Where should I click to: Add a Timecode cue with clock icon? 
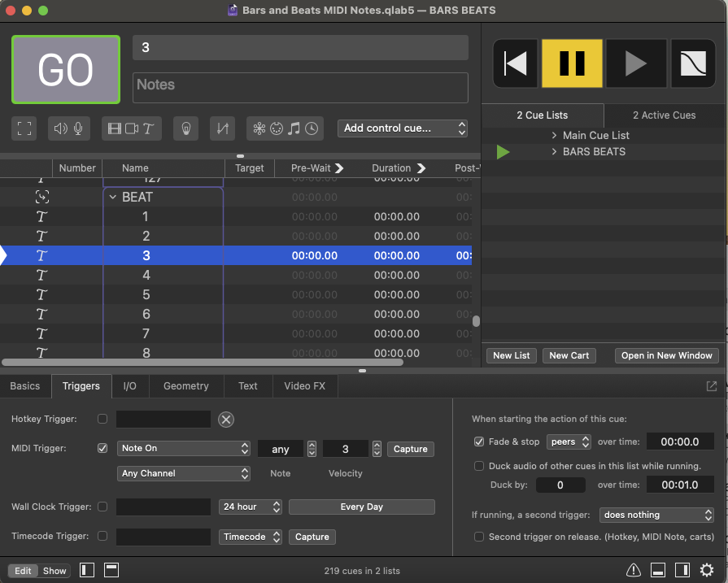click(311, 128)
